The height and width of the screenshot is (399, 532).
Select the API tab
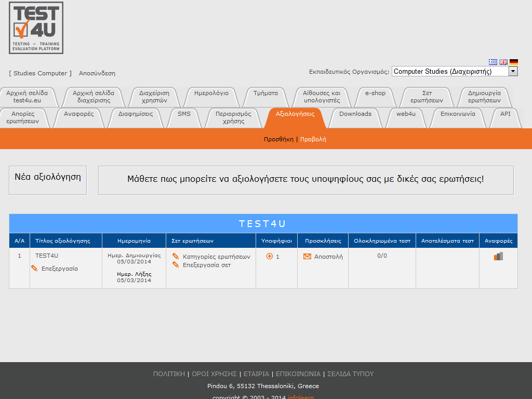click(x=506, y=118)
